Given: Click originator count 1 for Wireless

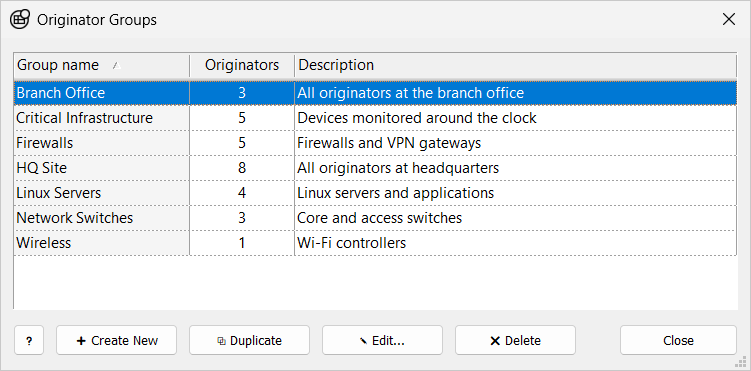Looking at the screenshot, I should click(x=242, y=243).
